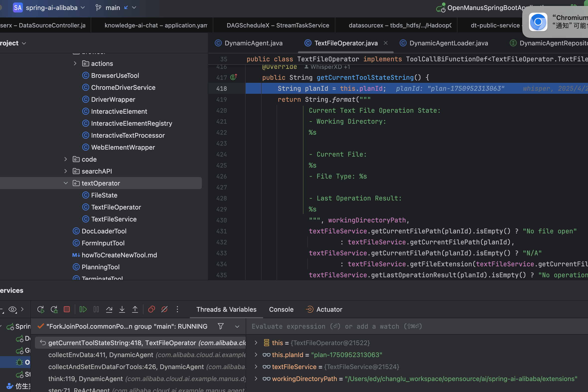Screen dimensions: 588x392
Task: Click the Step Into arrow icon
Action: click(x=122, y=309)
